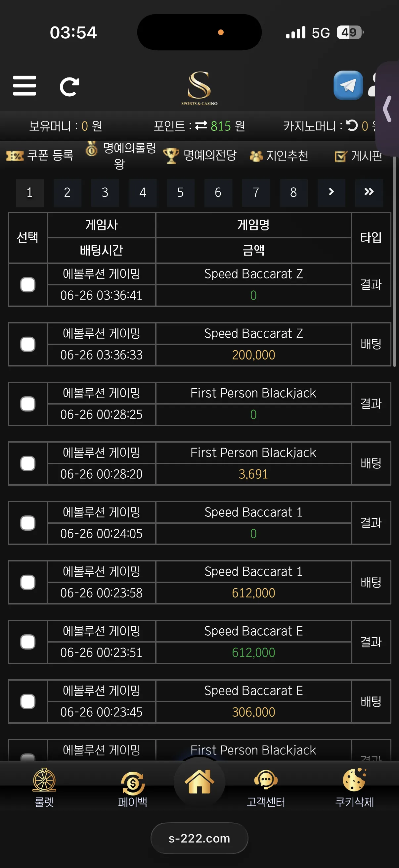The width and height of the screenshot is (399, 868).
Task: Tap the points transfer arrows icon
Action: (201, 125)
